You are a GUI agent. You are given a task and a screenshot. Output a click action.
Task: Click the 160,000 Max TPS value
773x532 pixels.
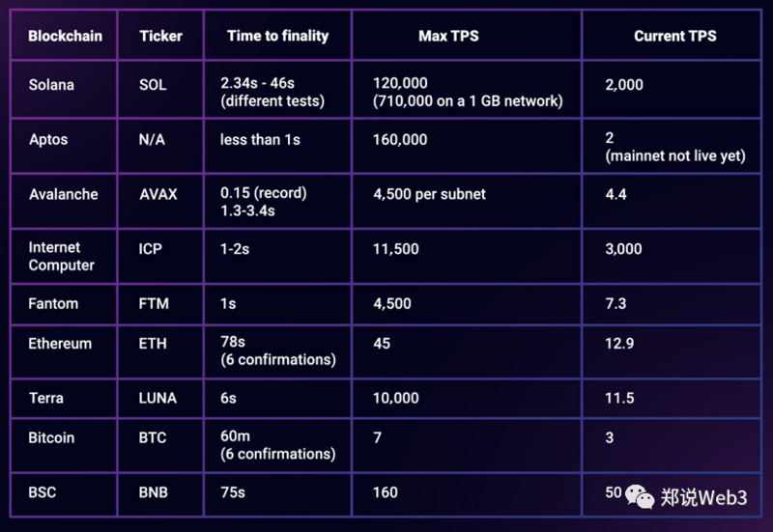point(400,139)
